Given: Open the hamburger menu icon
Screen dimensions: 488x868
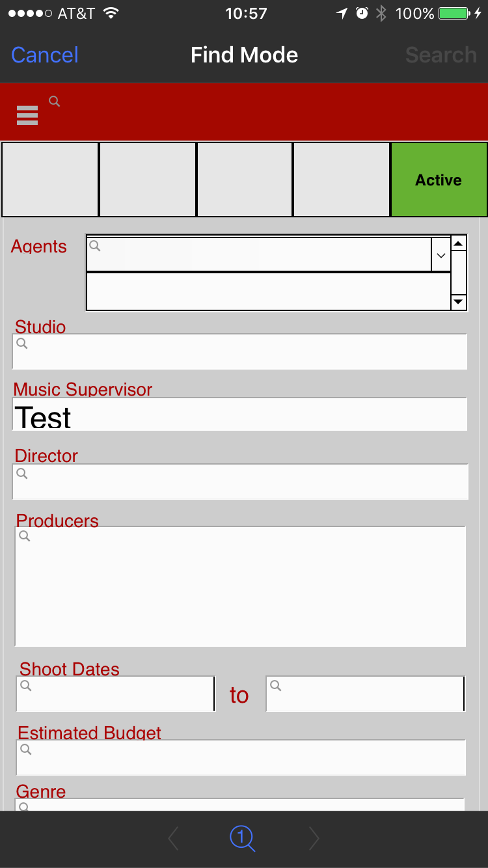Looking at the screenshot, I should [x=27, y=115].
